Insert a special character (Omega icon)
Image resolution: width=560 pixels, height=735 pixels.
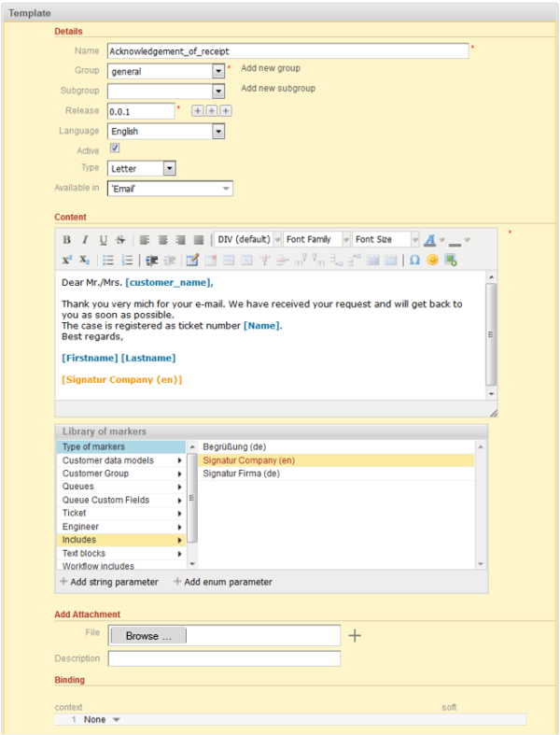414,260
